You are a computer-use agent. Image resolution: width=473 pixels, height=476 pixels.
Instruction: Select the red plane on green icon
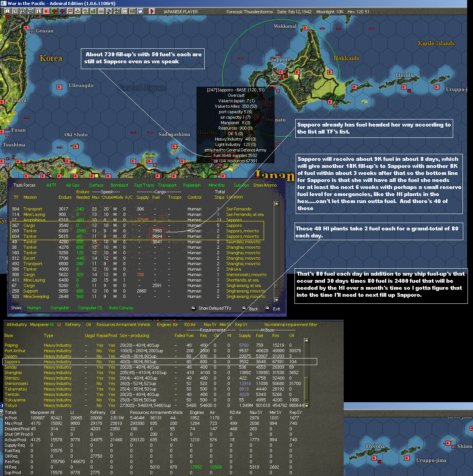pos(54,11)
